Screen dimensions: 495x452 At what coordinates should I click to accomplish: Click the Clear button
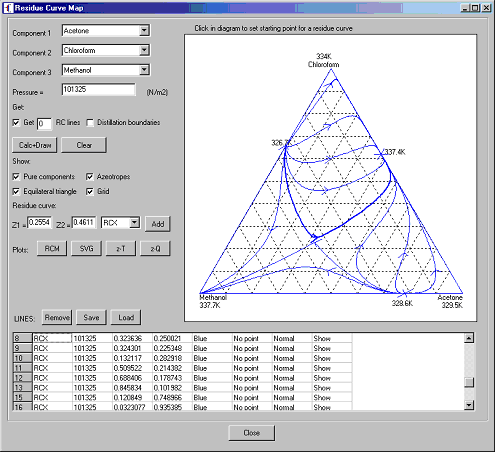pyautogui.click(x=84, y=145)
